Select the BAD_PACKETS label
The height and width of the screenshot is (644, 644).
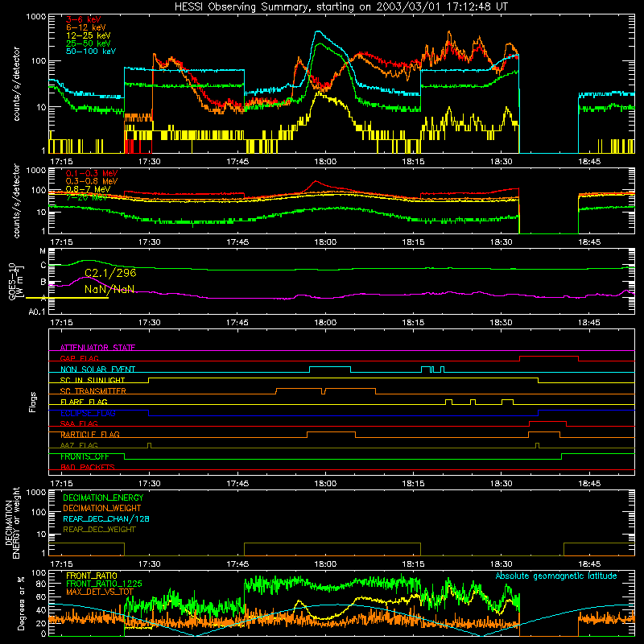click(x=88, y=467)
